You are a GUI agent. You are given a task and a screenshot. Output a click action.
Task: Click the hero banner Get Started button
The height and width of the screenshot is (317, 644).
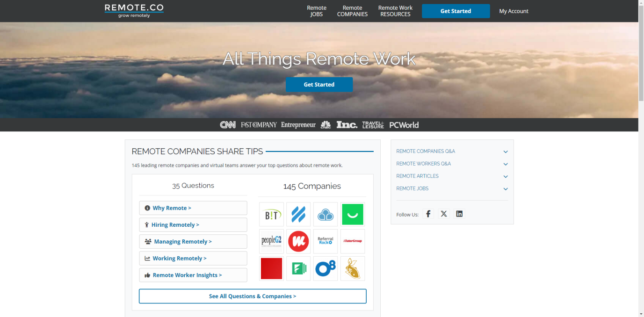(x=319, y=85)
